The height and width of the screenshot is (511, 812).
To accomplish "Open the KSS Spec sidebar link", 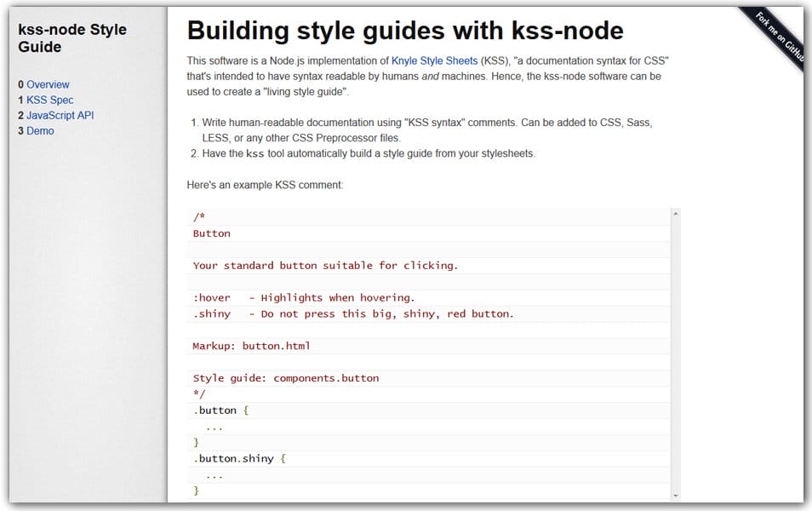I will [x=49, y=100].
